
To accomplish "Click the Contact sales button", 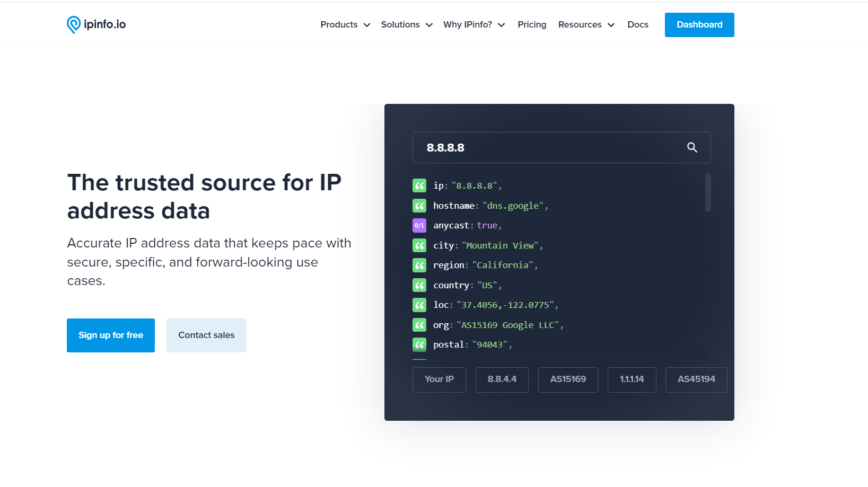I will [206, 335].
